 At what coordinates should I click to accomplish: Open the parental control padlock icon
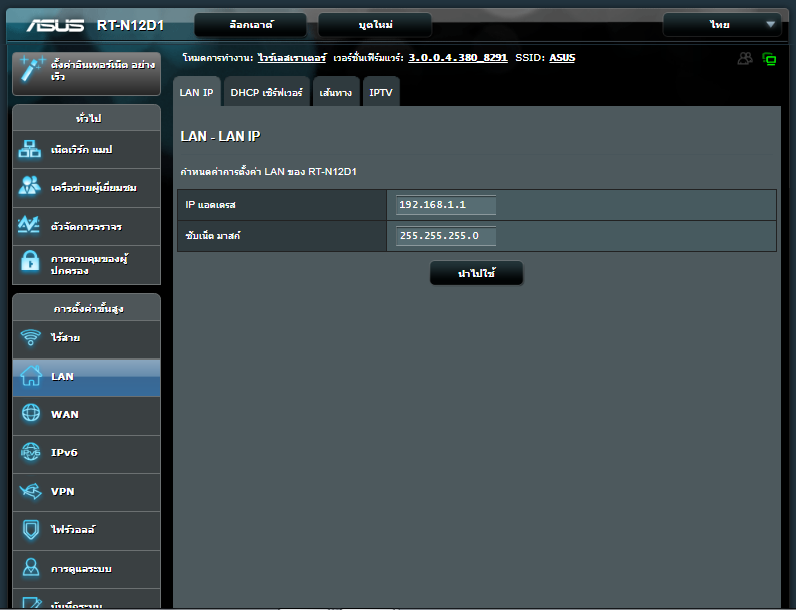(30, 262)
